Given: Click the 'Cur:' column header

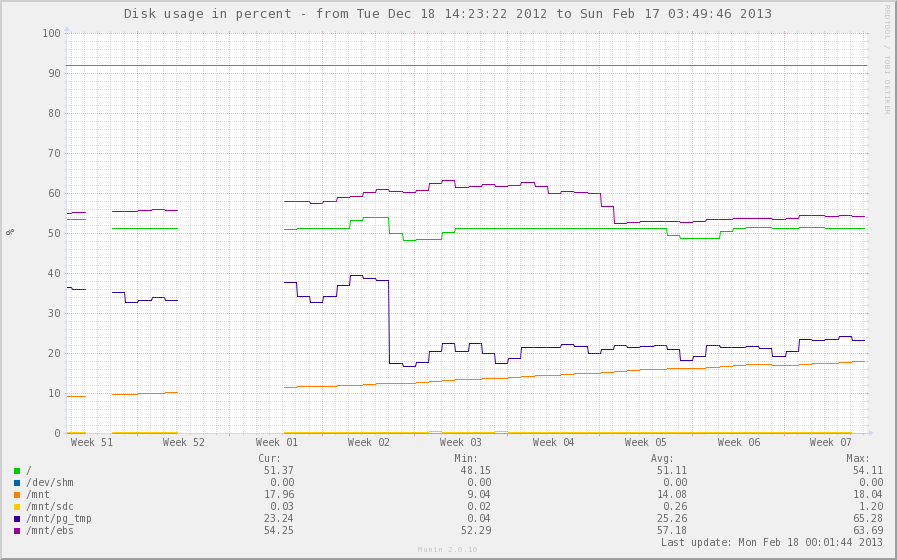Looking at the screenshot, I should pyautogui.click(x=269, y=458).
